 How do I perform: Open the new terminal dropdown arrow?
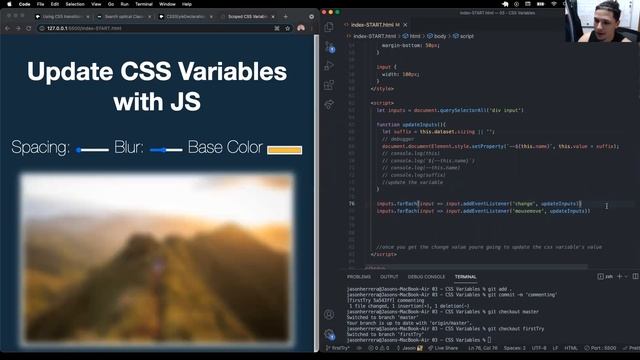pos(626,276)
